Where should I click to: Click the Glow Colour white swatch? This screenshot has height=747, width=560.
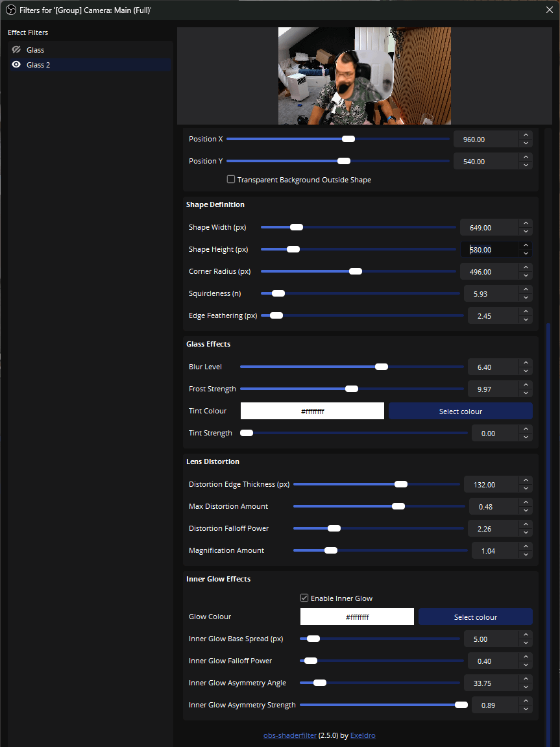(357, 617)
